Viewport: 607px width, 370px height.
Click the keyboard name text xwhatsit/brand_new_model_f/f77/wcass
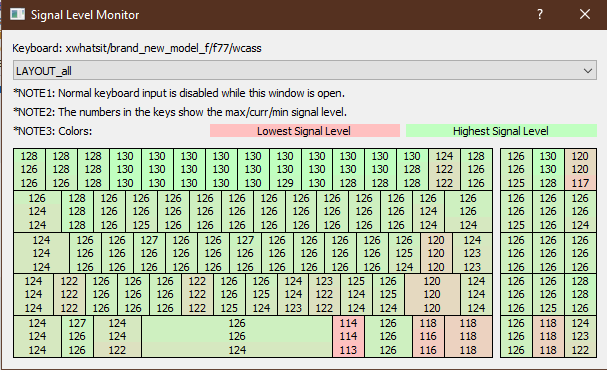point(163,48)
